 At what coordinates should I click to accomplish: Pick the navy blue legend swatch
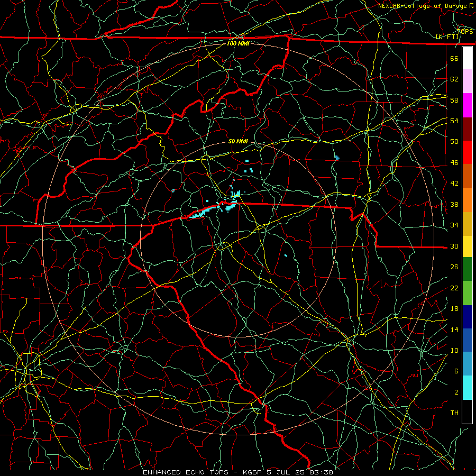[467, 317]
